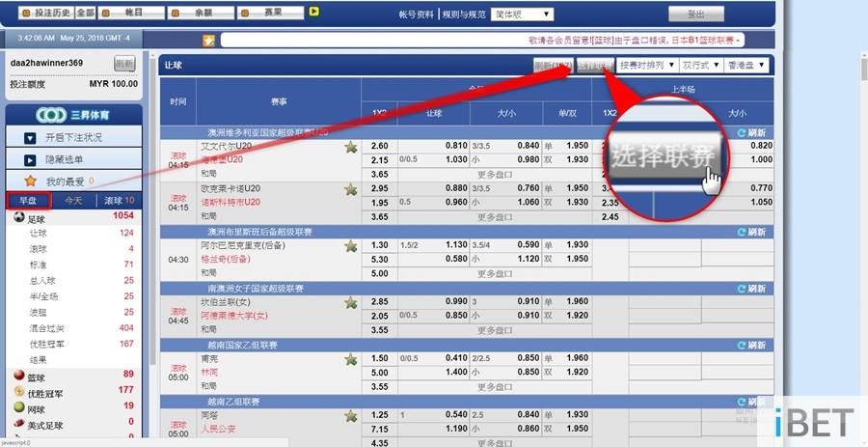This screenshot has height=447, width=868.
Task: Open 投注历史 from top bar
Action: tap(45, 13)
